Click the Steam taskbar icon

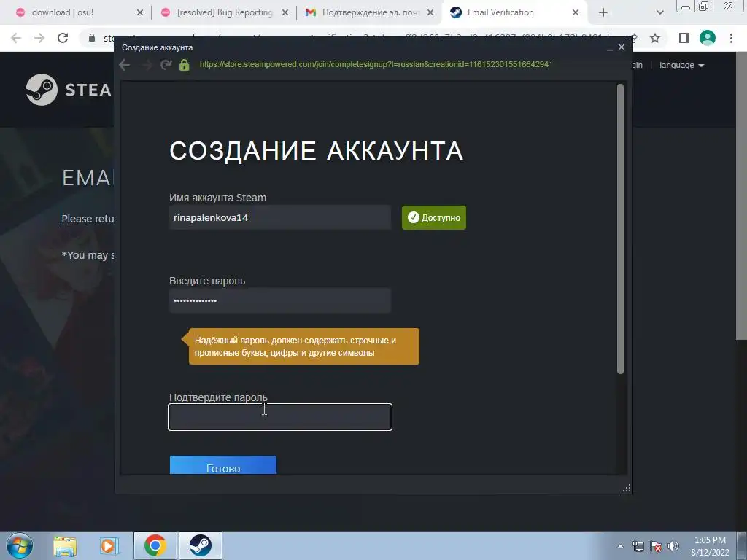click(200, 545)
